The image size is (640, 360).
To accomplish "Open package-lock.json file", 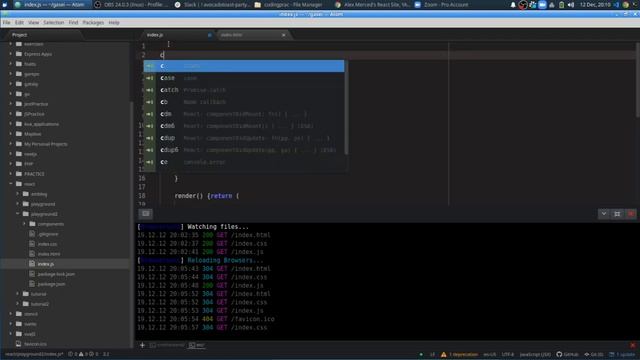I will [56, 274].
